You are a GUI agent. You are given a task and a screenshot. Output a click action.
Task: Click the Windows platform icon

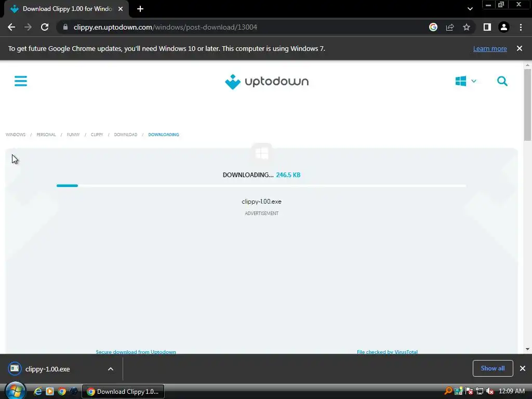(460, 81)
